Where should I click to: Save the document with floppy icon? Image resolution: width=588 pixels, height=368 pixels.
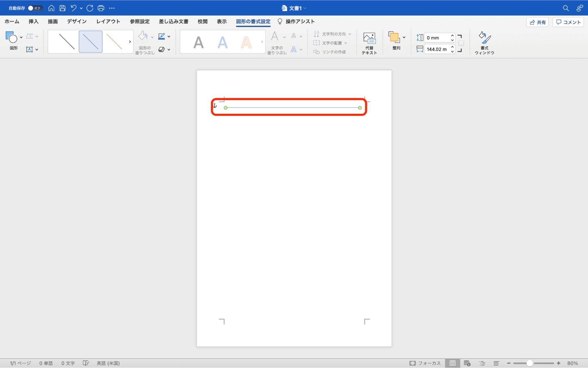[x=62, y=8]
